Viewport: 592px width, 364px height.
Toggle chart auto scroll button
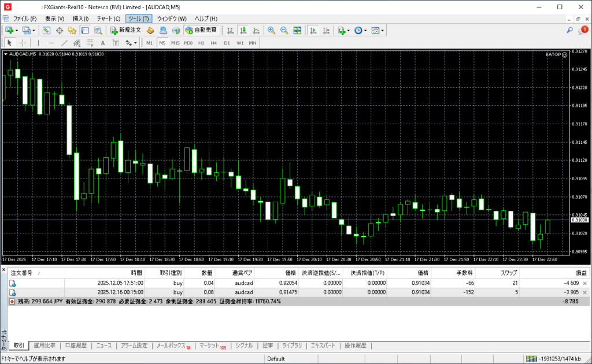click(x=313, y=30)
